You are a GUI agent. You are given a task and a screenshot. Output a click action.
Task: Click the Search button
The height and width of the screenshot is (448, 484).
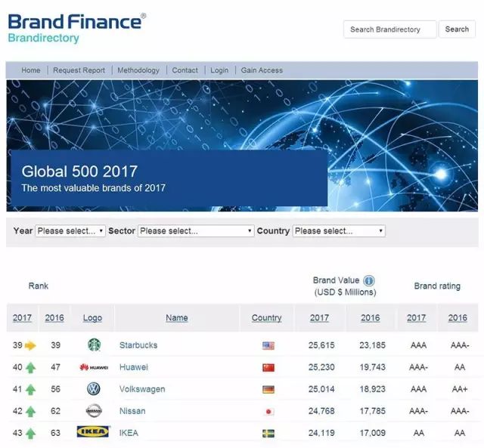pos(457,29)
